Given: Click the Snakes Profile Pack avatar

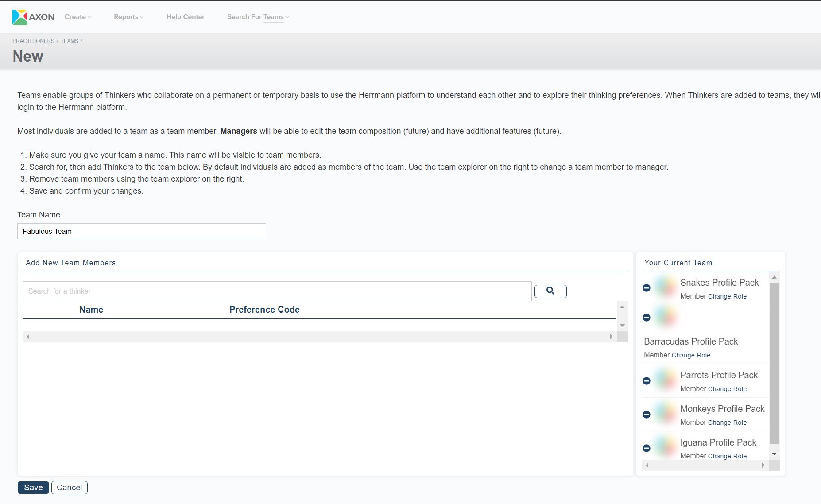Looking at the screenshot, I should [665, 287].
